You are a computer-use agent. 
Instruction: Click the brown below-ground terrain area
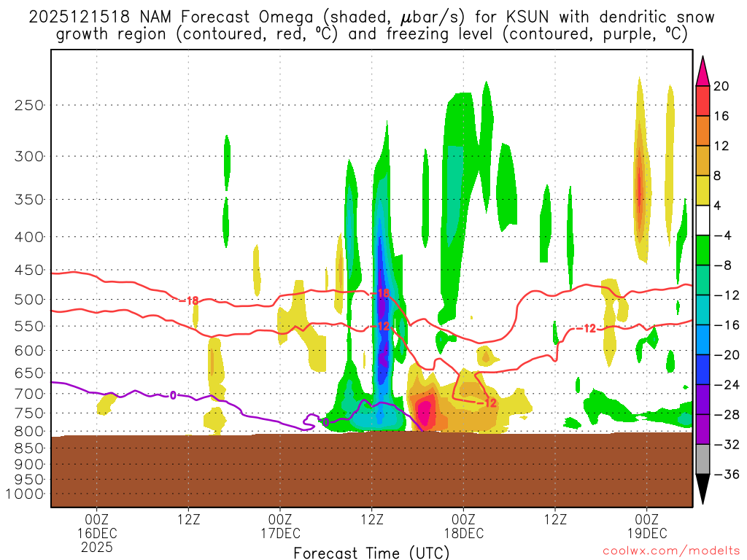371,470
